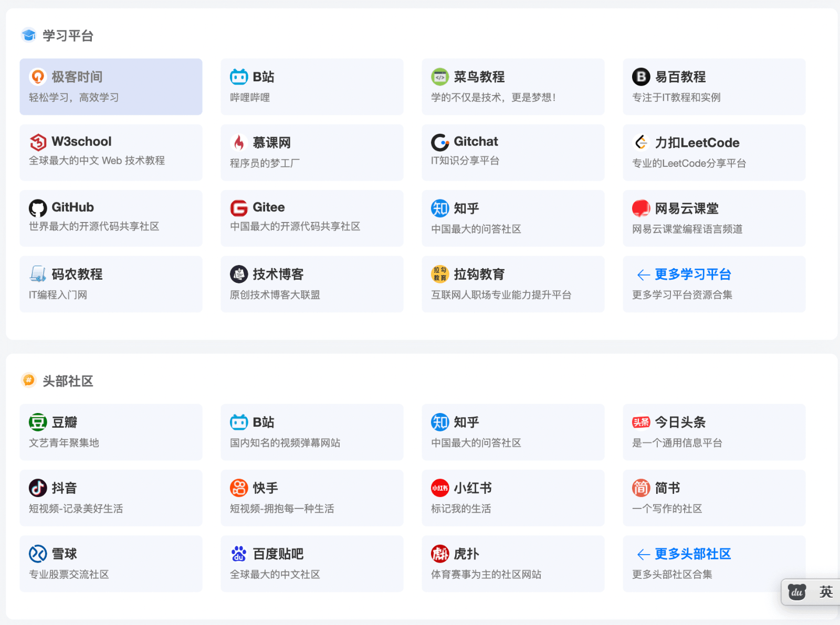Open the 豆瓣 community card
Viewport: 840px width, 625px height.
111,432
